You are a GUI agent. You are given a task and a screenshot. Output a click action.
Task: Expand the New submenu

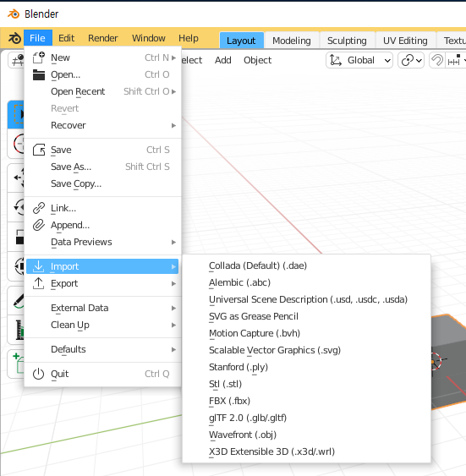(173, 57)
